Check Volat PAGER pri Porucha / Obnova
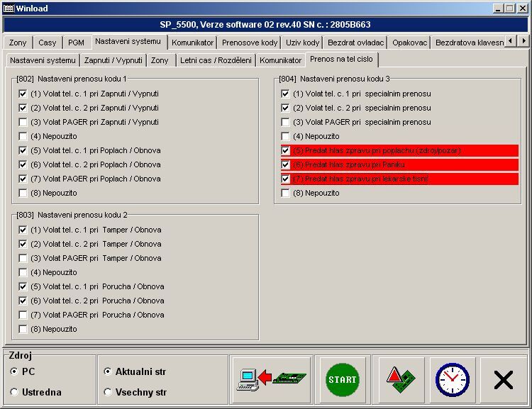532x409 pixels. (x=23, y=315)
